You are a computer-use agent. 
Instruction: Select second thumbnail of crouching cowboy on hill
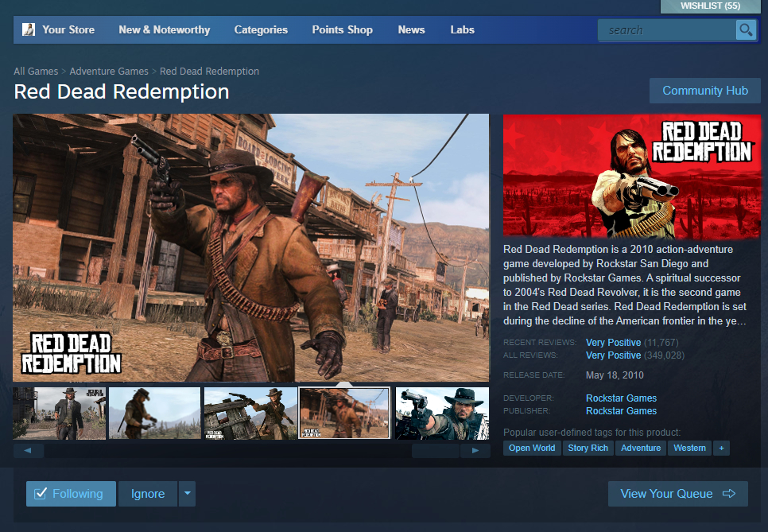tap(155, 414)
